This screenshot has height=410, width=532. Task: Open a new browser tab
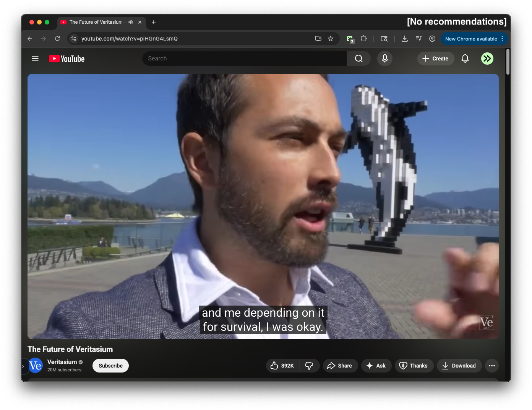154,22
